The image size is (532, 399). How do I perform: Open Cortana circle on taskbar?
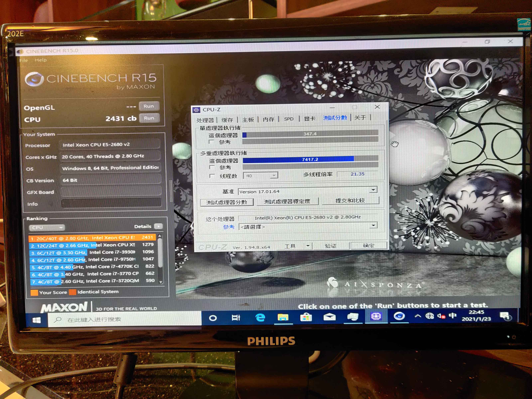[213, 318]
